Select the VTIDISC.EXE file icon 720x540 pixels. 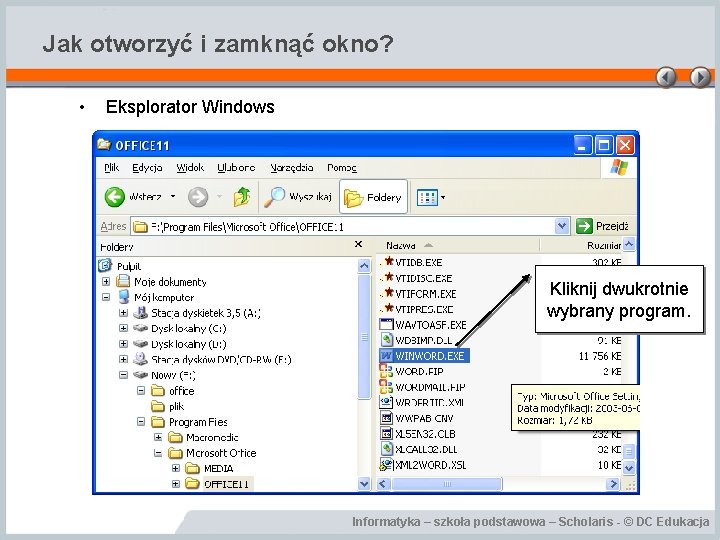point(388,277)
